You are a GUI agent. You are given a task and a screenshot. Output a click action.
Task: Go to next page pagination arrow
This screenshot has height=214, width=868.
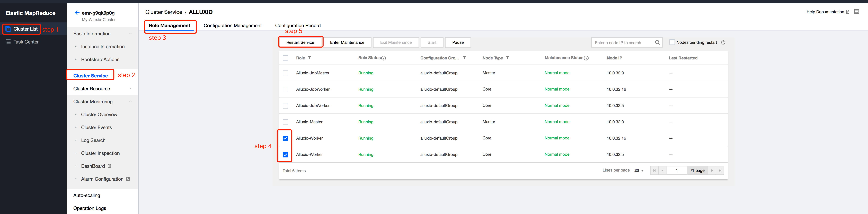click(x=712, y=171)
